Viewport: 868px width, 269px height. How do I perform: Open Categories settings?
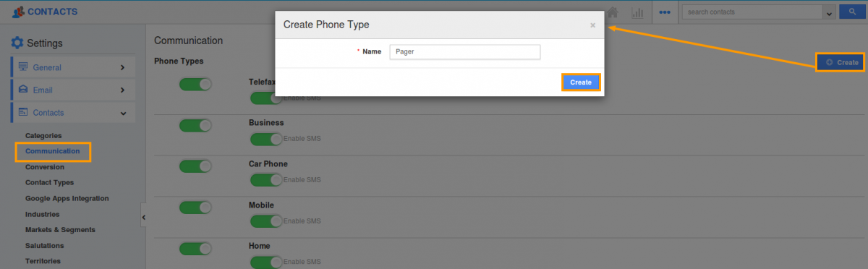(x=43, y=135)
